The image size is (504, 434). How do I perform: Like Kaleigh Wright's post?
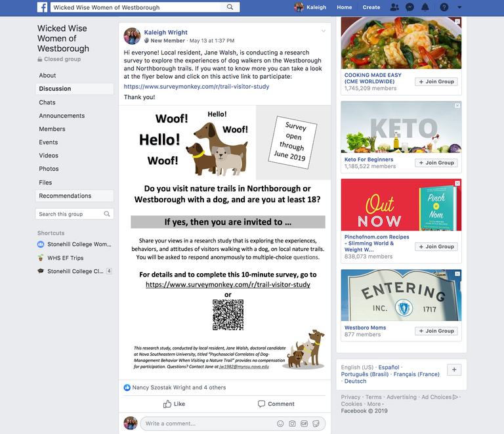tap(174, 404)
